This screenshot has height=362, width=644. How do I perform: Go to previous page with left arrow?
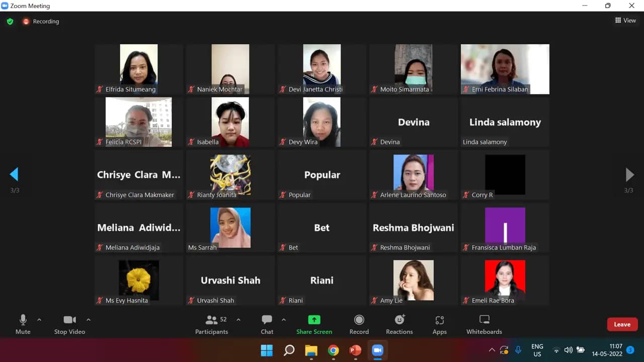[x=14, y=174]
